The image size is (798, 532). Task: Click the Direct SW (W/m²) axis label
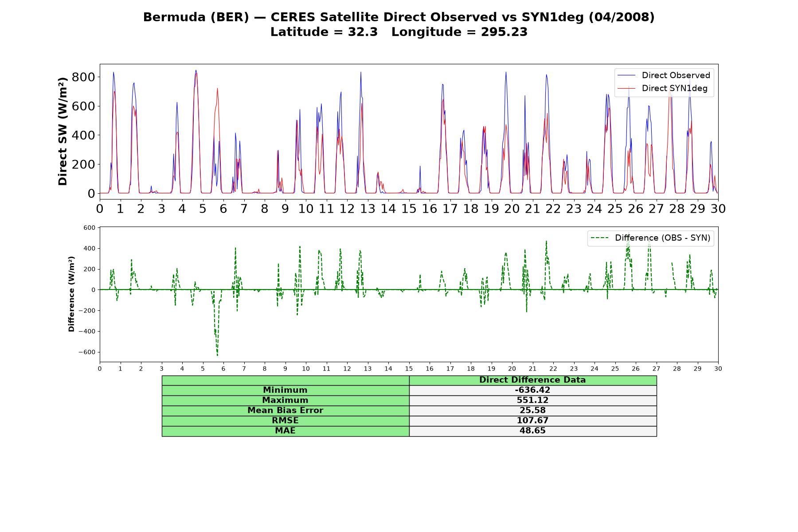click(x=63, y=131)
